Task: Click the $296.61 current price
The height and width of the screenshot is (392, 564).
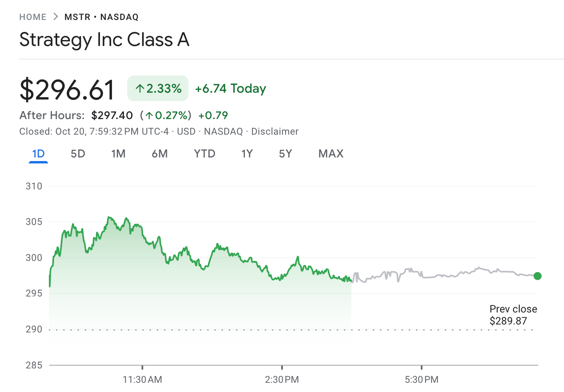Action: [67, 89]
